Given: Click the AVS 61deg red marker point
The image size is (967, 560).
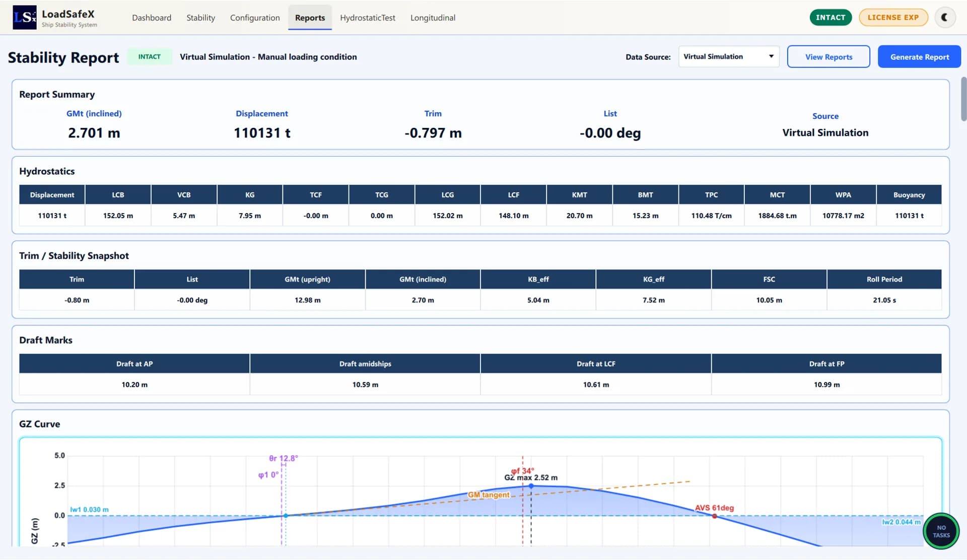Looking at the screenshot, I should tap(715, 516).
